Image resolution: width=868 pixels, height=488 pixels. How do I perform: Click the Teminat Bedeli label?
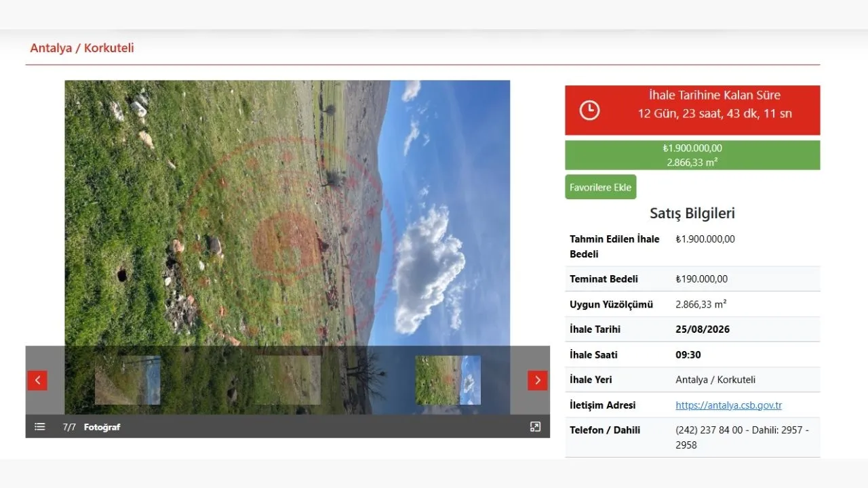pyautogui.click(x=604, y=279)
